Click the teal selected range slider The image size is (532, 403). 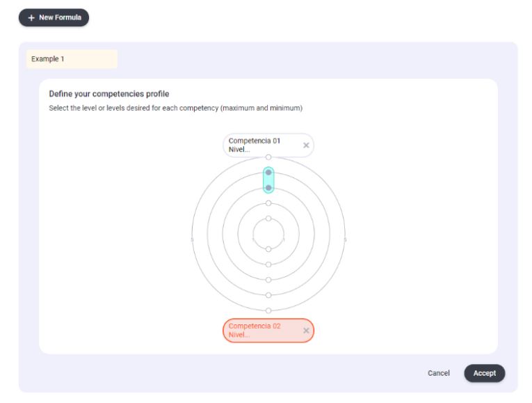pos(268,180)
